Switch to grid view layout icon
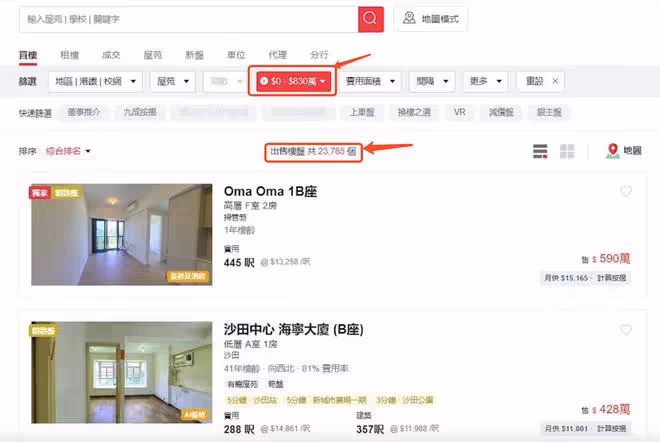The width and height of the screenshot is (660, 442). tap(567, 151)
